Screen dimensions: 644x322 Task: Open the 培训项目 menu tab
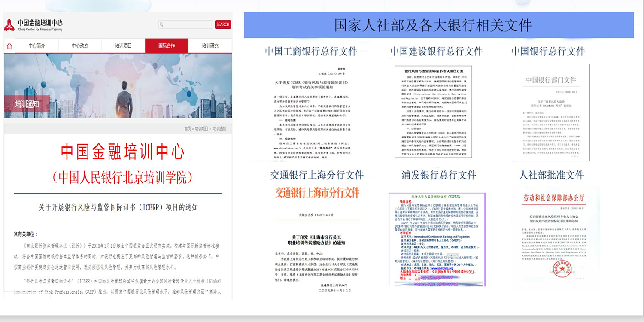tap(123, 46)
